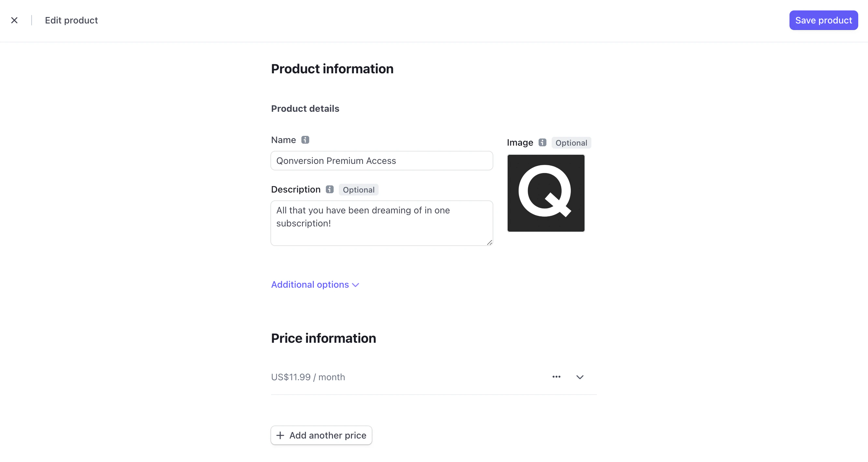Close the Edit product page
The height and width of the screenshot is (462, 868).
pyautogui.click(x=14, y=20)
